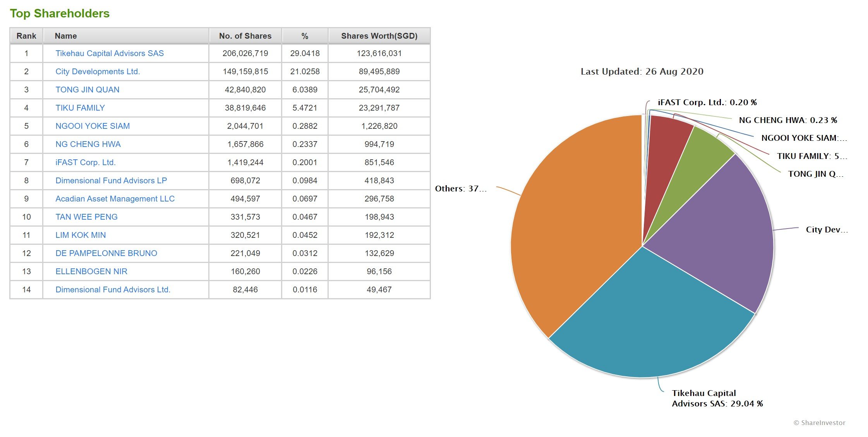Click the shares worth value 123,616,031
Image resolution: width=868 pixels, height=437 pixels.
point(379,53)
